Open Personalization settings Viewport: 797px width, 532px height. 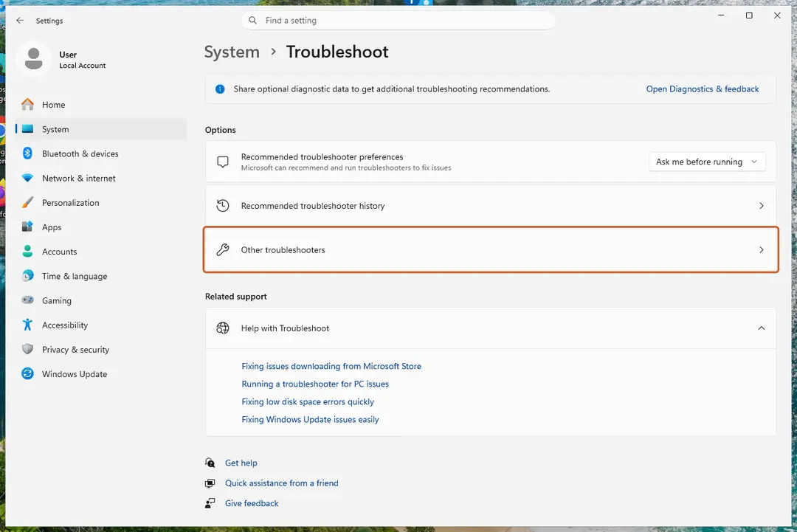pos(100,202)
